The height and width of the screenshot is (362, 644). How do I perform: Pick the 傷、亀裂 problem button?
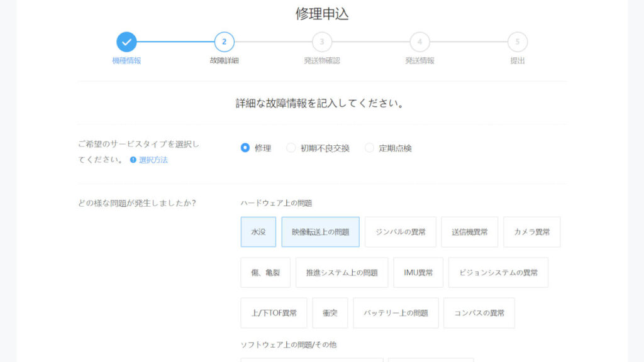click(x=265, y=272)
